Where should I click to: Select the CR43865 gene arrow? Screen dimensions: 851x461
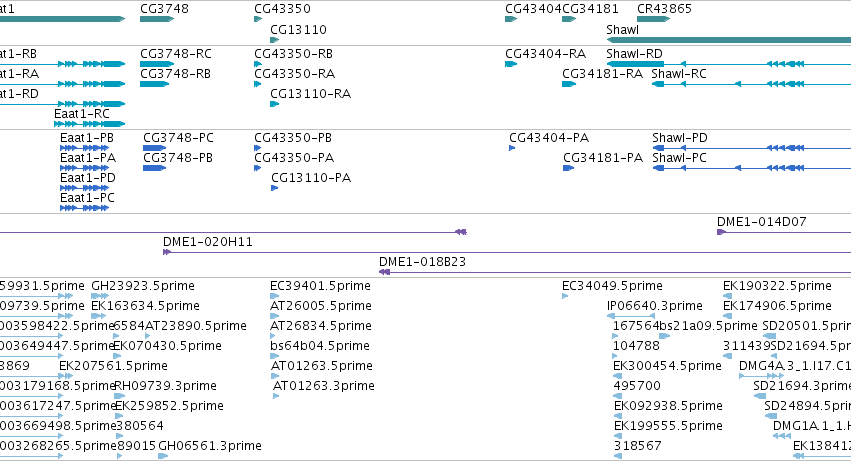(653, 19)
